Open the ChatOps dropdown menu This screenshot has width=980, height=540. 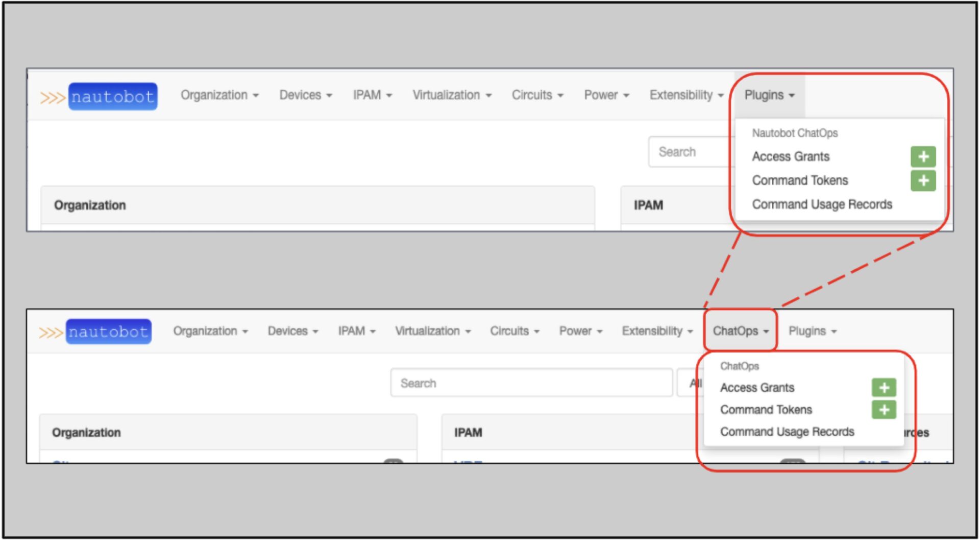[740, 331]
